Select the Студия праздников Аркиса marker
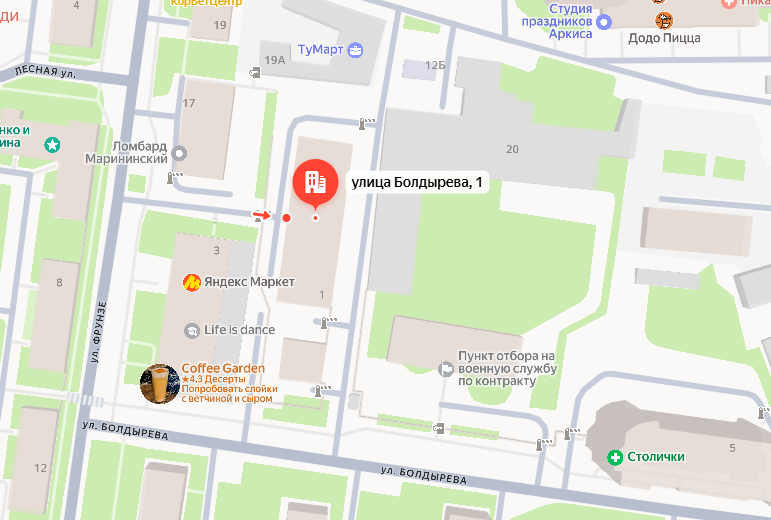Image resolution: width=771 pixels, height=520 pixels. coord(604,22)
